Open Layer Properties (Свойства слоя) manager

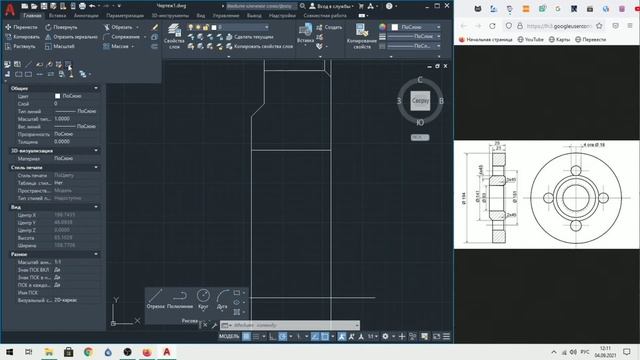pyautogui.click(x=174, y=36)
